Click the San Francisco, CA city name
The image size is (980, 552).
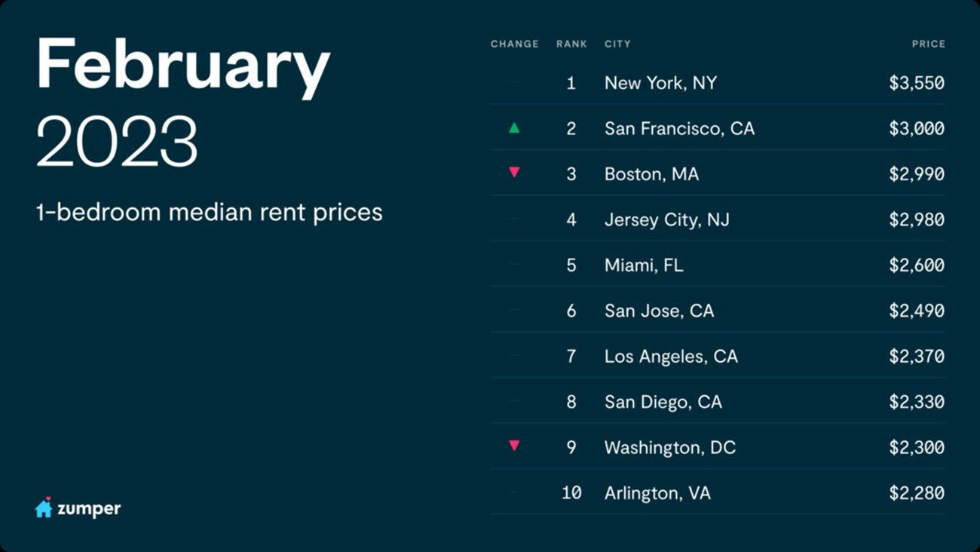click(679, 129)
